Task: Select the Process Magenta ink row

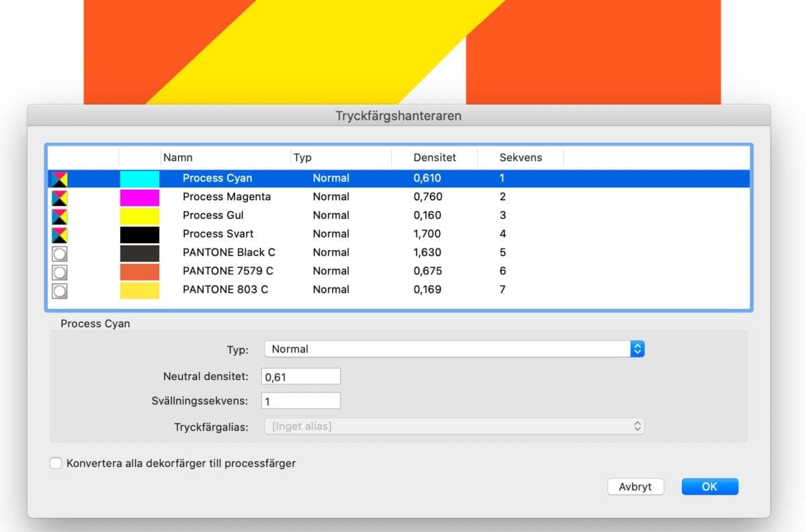Action: [399, 197]
